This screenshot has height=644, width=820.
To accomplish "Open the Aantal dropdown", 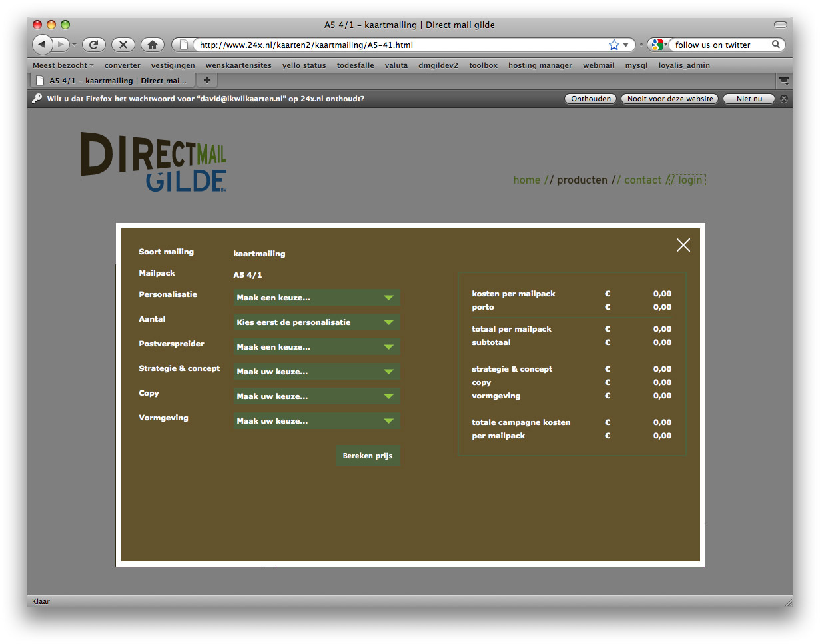I will coord(316,322).
